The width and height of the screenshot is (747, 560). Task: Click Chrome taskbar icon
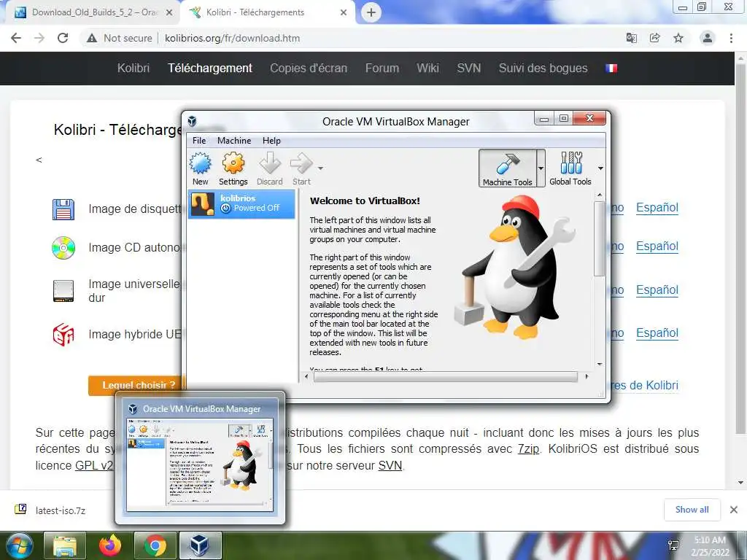click(x=155, y=545)
